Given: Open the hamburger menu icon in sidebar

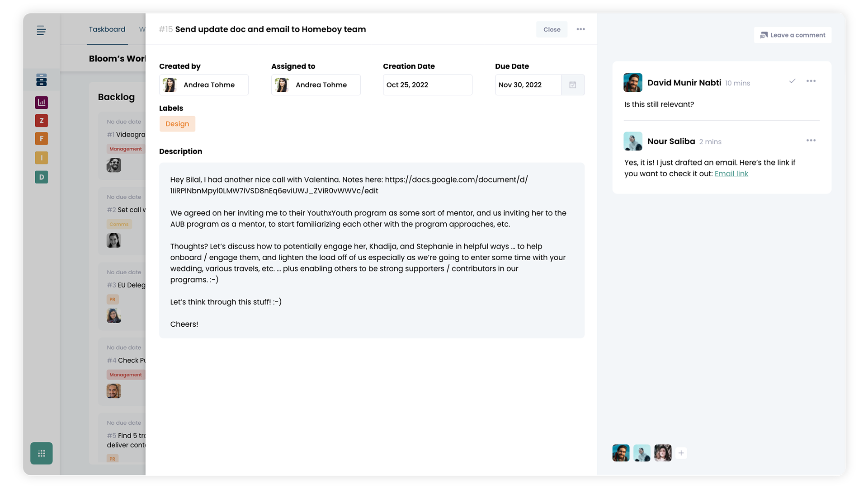Looking at the screenshot, I should point(41,31).
